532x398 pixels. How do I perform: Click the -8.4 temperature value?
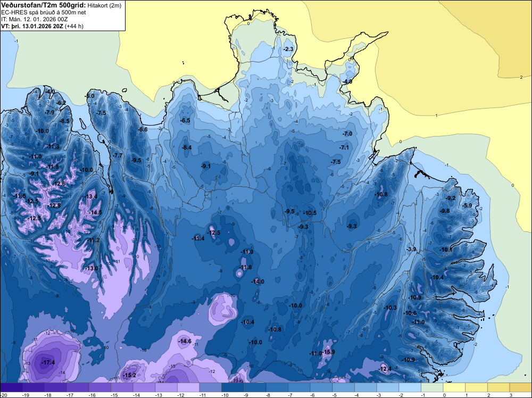pos(186,147)
